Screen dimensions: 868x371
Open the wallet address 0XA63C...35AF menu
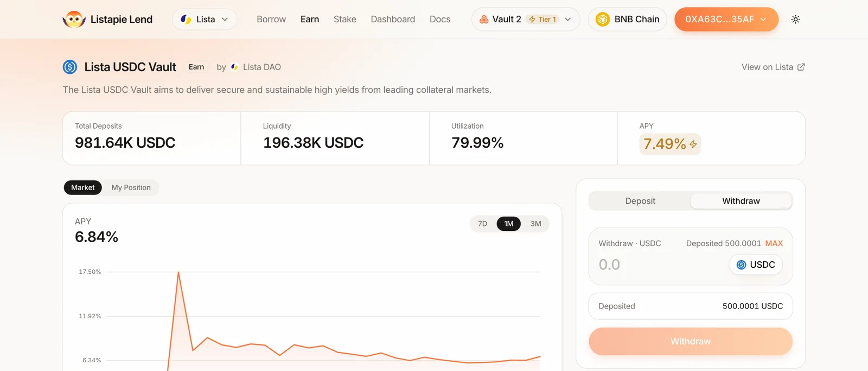726,19
